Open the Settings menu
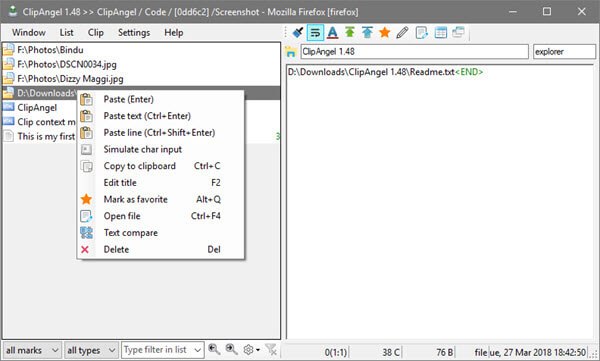This screenshot has width=600, height=361. tap(134, 33)
